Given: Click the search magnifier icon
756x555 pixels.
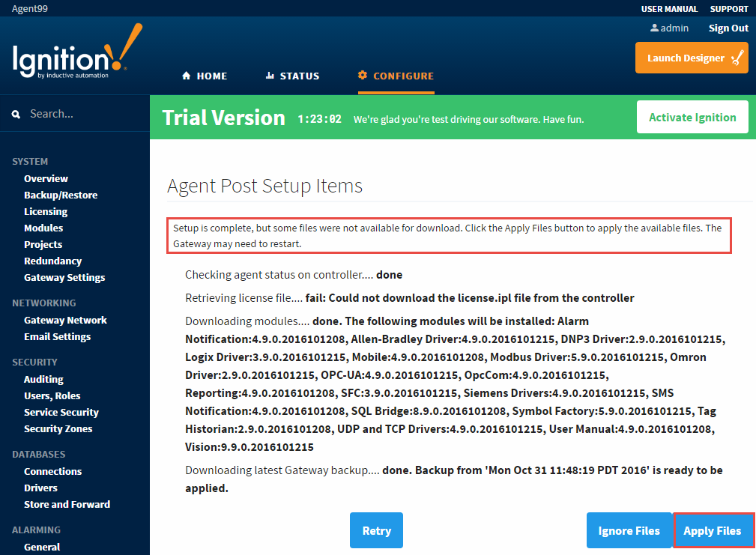Looking at the screenshot, I should point(16,113).
